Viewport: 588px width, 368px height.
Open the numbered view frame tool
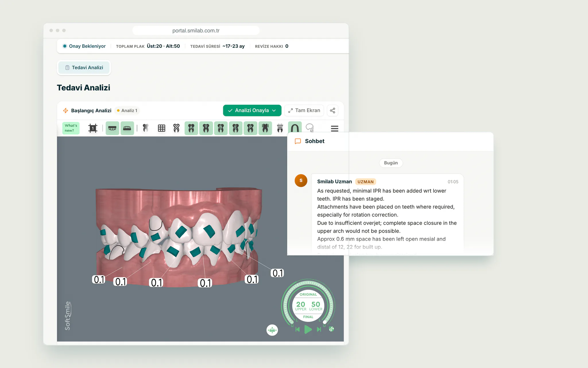(93, 128)
